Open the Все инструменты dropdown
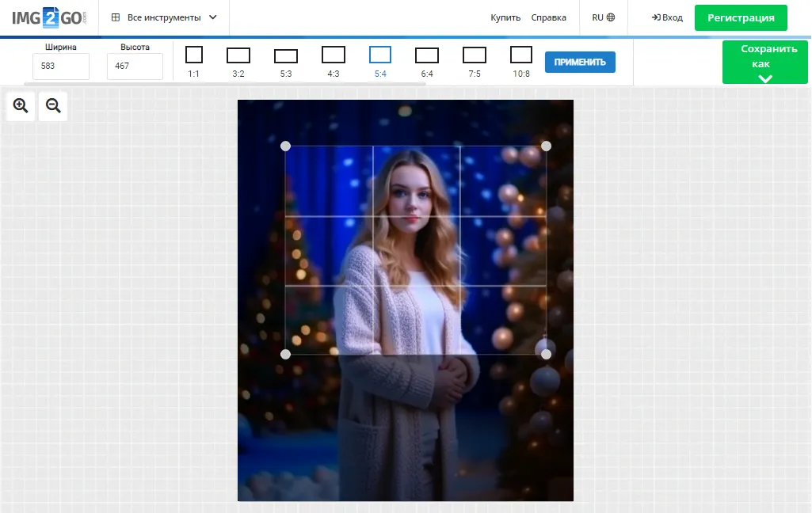The image size is (812, 513). point(164,17)
